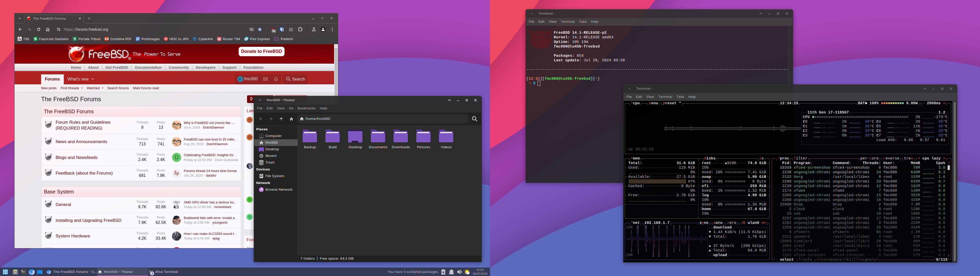Open the power manager battery tray icon
The height and width of the screenshot is (276, 980).
coord(443,272)
